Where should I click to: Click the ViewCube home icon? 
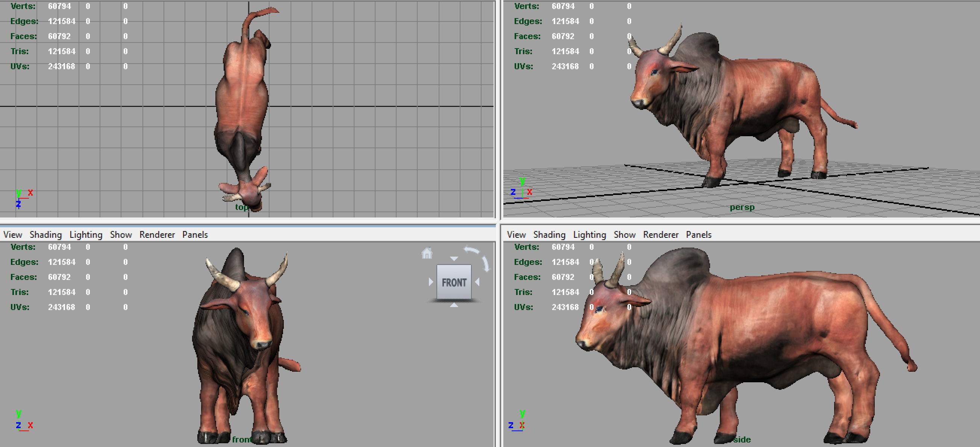[x=427, y=253]
